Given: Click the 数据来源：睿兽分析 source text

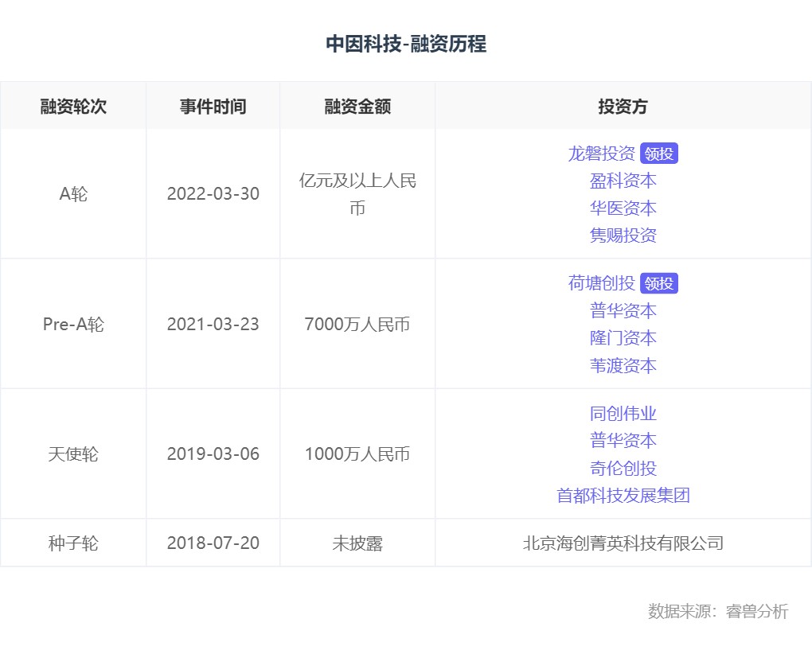Looking at the screenshot, I should pos(717,611).
